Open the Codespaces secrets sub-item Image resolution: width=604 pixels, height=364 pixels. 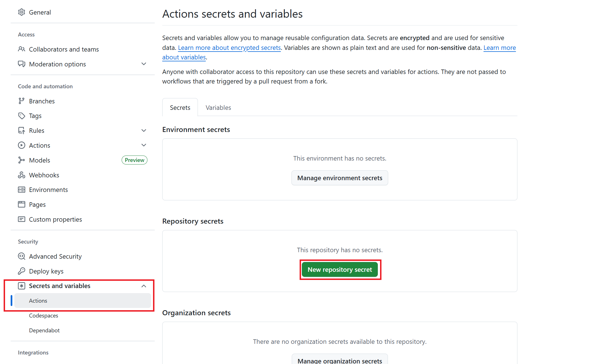pyautogui.click(x=43, y=316)
